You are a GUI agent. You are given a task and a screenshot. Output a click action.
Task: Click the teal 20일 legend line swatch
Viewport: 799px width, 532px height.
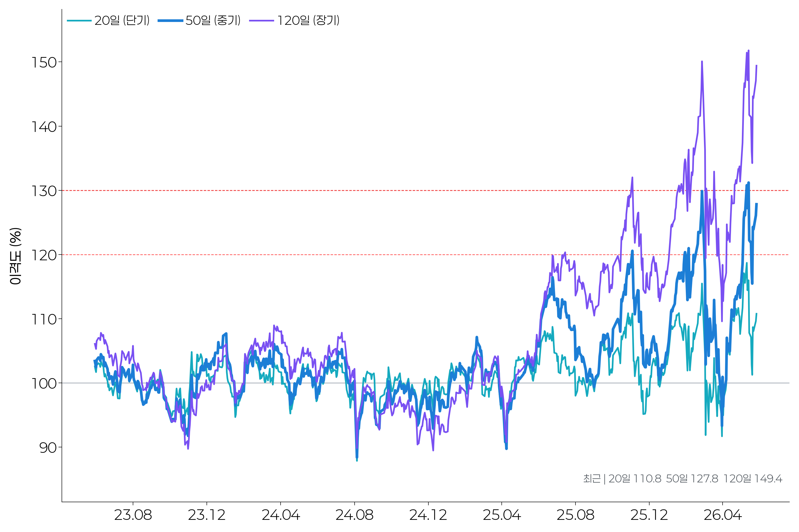click(79, 21)
